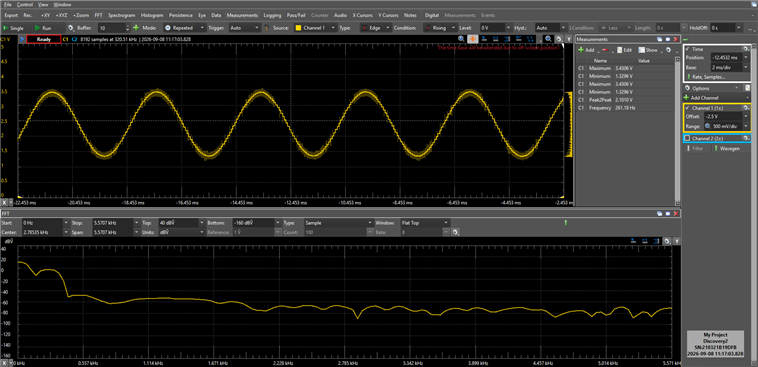758x367 pixels.
Task: Toggle the Time checkbox
Action: [687, 49]
